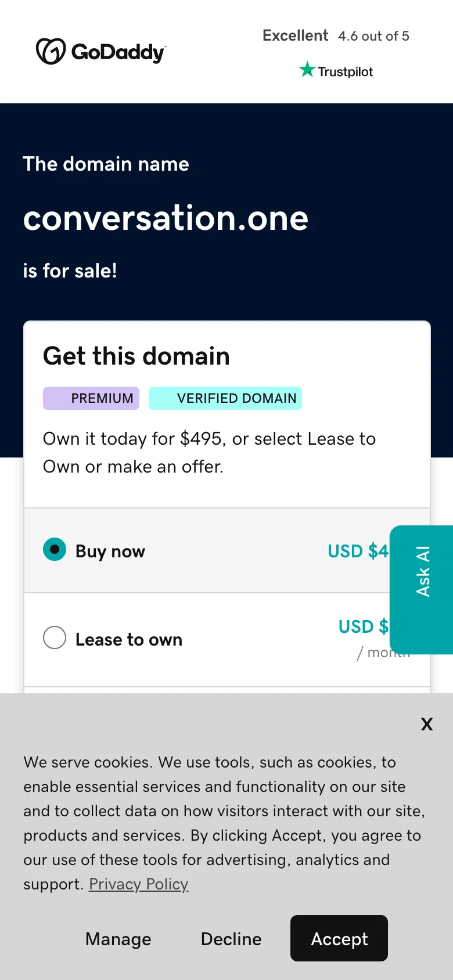Close the cookie banner with X
Screen dimensions: 453x980
pos(427,724)
